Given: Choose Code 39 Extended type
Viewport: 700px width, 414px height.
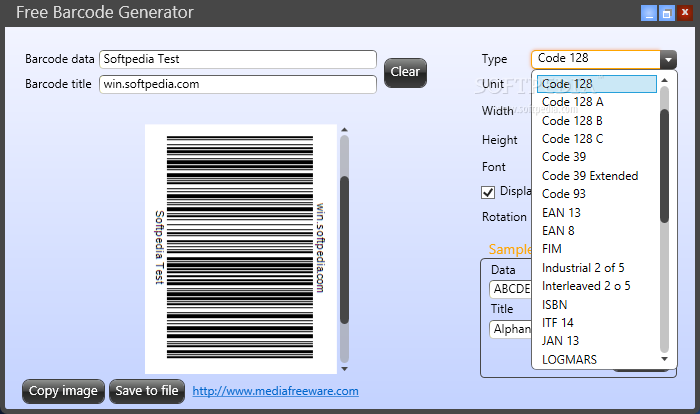Looking at the screenshot, I should point(597,176).
